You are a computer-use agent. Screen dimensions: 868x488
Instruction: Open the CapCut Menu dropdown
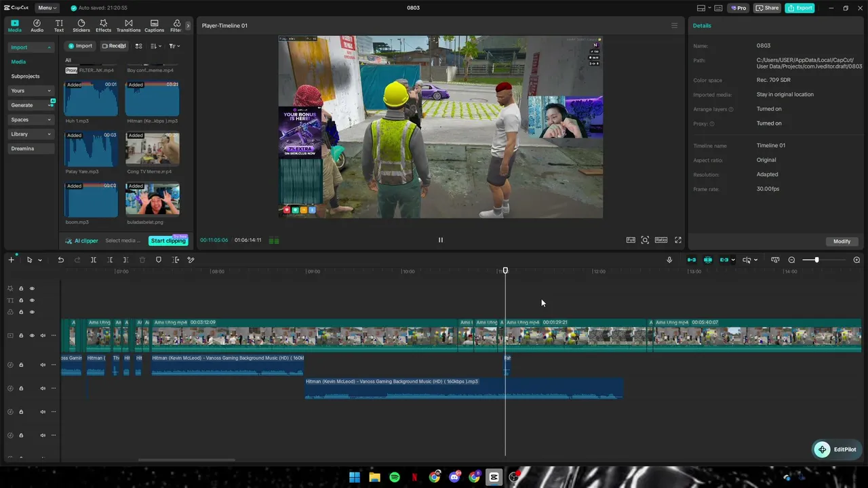[x=47, y=8]
